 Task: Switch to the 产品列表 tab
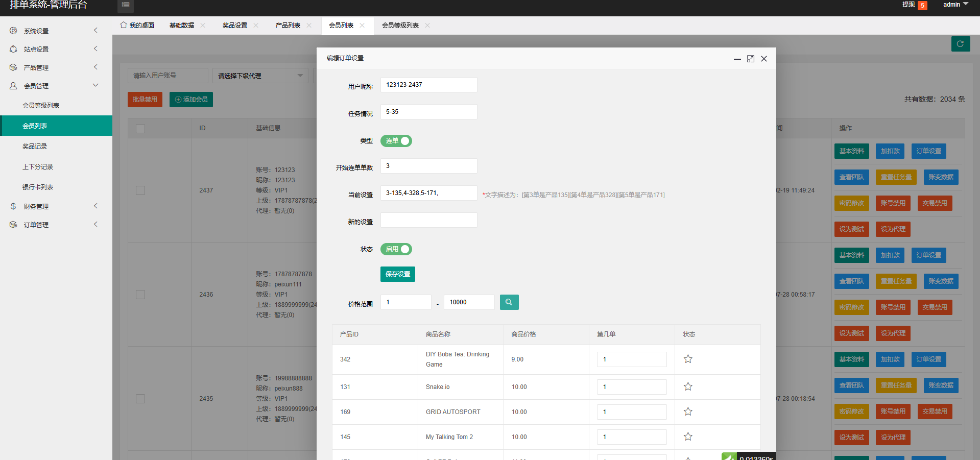288,26
